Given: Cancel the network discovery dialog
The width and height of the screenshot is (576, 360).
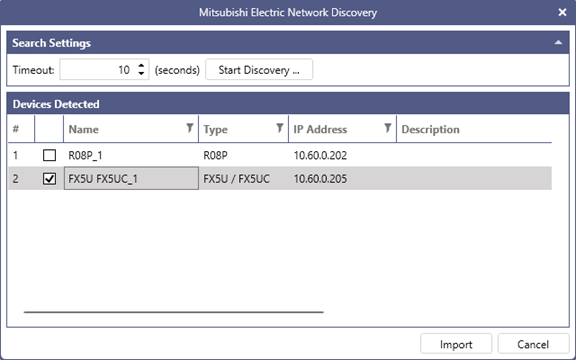Looking at the screenshot, I should 533,344.
